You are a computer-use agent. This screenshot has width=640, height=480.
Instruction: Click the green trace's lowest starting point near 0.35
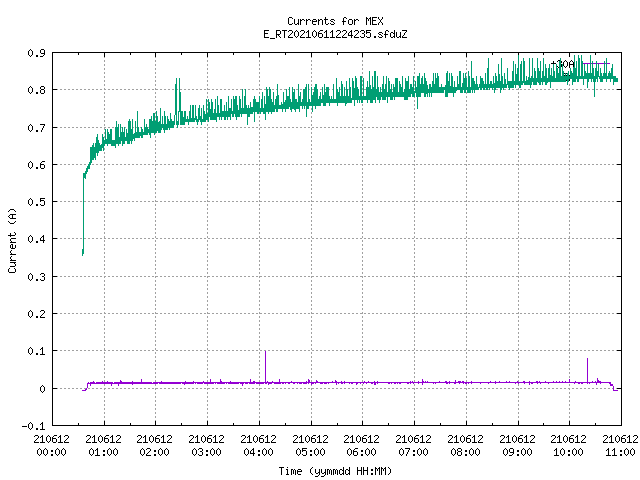pyautogui.click(x=83, y=253)
